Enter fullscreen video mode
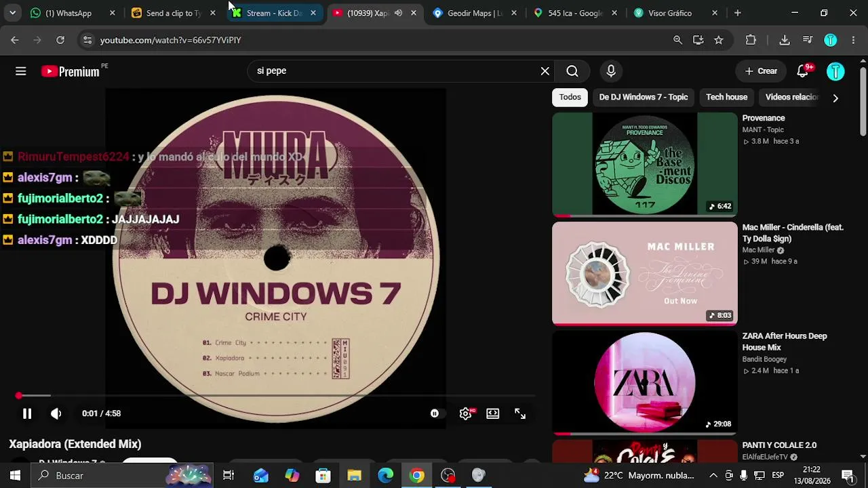 [520, 413]
